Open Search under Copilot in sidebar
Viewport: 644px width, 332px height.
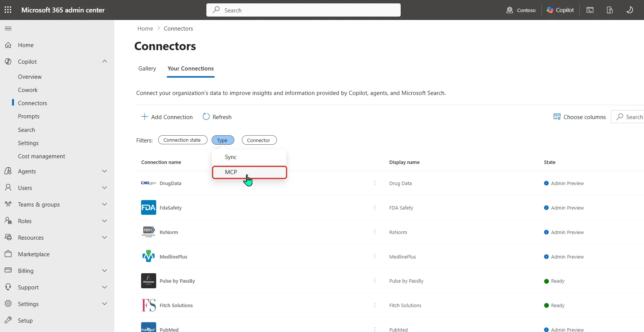pyautogui.click(x=26, y=130)
